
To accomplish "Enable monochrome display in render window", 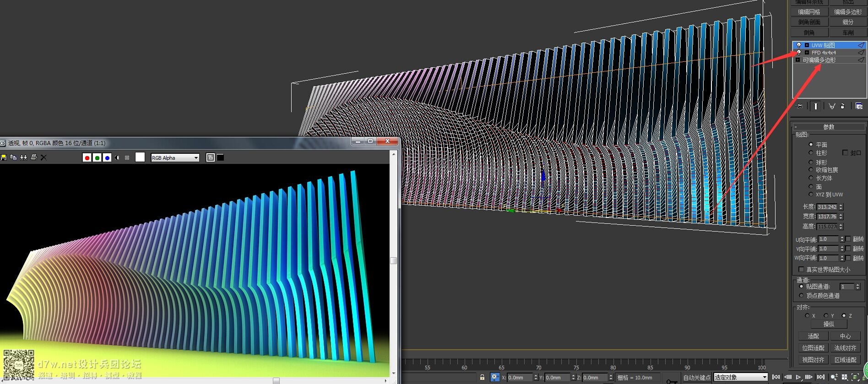I will (127, 157).
